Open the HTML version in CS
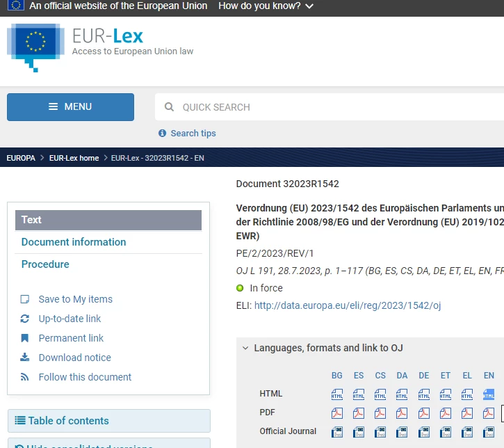Image resolution: width=504 pixels, height=448 pixels. [380, 394]
